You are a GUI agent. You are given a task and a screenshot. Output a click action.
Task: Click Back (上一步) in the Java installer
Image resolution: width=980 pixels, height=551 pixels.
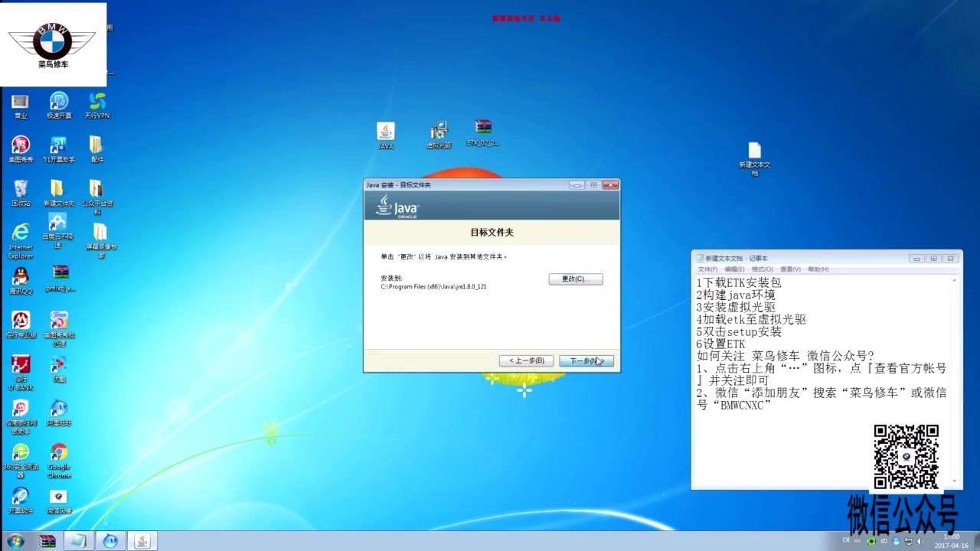click(526, 360)
